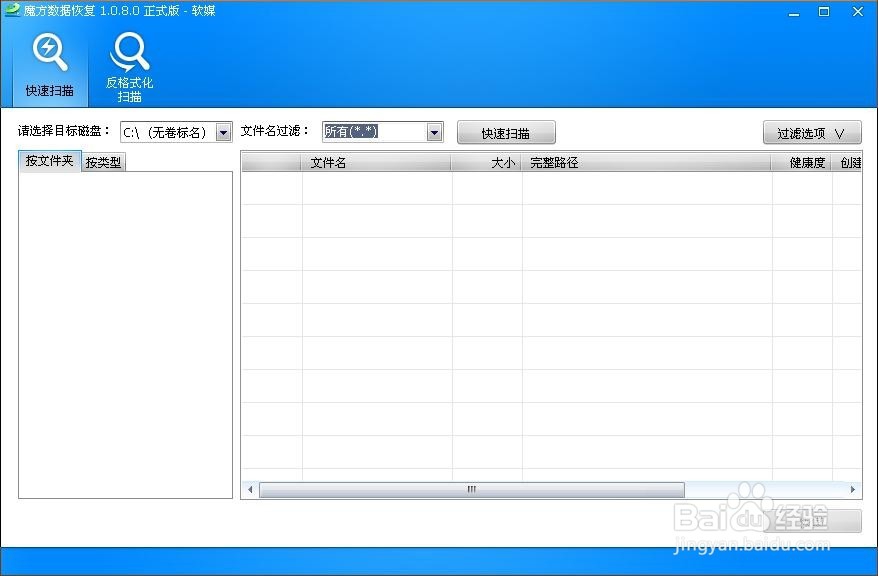The width and height of the screenshot is (878, 576).
Task: Select the 快速扫描 quick scan mode icon
Action: (x=50, y=66)
